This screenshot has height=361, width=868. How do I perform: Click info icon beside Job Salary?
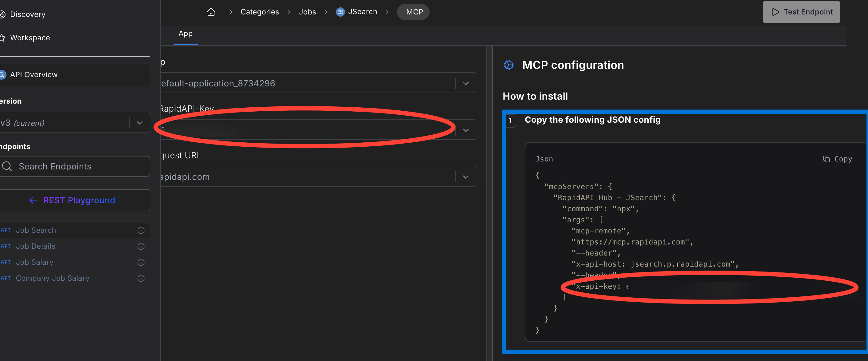pyautogui.click(x=141, y=262)
